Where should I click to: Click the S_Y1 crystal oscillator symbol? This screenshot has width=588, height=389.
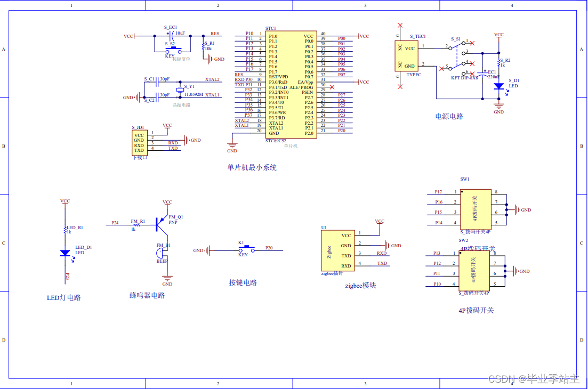180,90
